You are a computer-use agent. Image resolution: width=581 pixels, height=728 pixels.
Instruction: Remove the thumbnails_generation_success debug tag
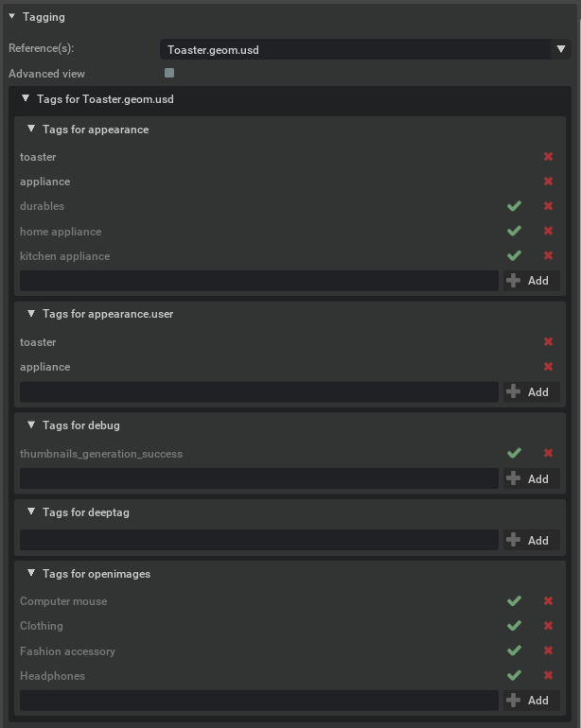[x=548, y=454]
